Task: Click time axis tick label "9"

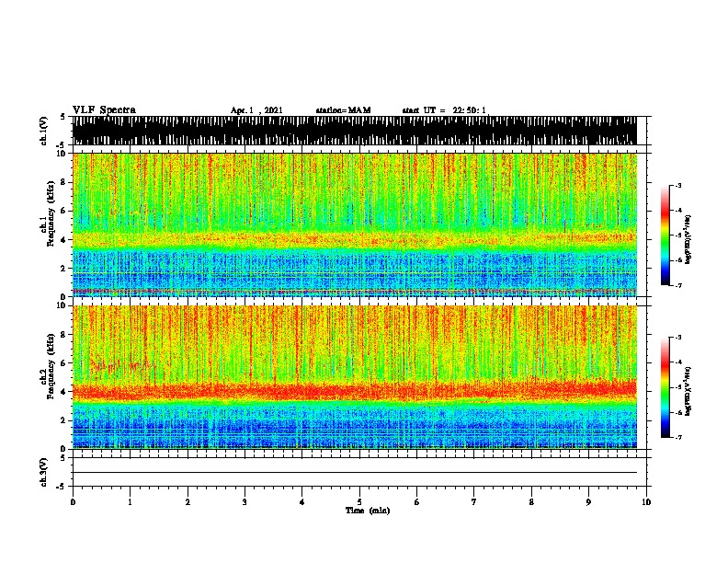Action: click(588, 502)
